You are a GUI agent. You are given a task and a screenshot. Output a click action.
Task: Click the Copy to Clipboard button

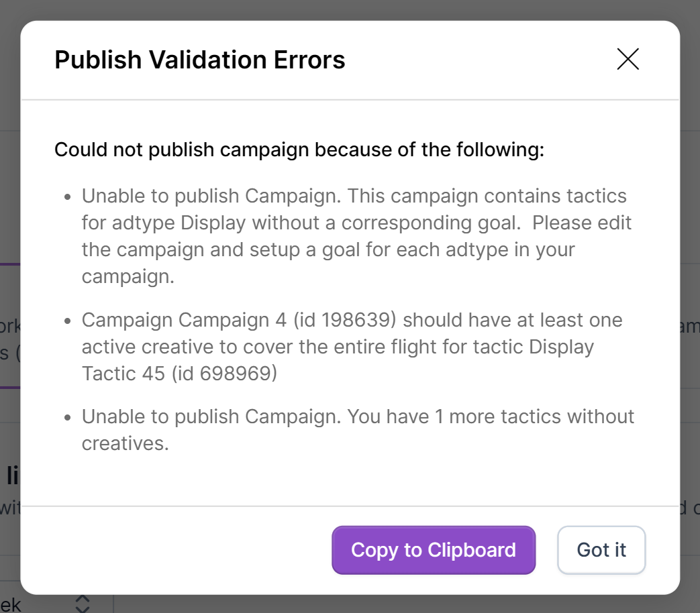434,550
